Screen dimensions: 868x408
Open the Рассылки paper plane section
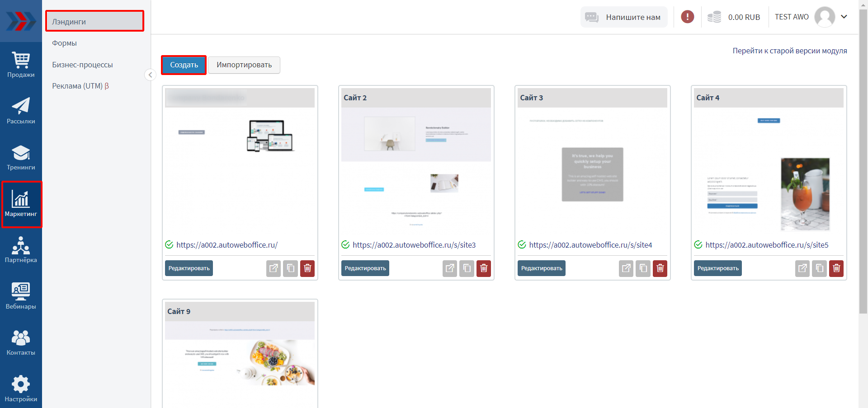pyautogui.click(x=21, y=111)
